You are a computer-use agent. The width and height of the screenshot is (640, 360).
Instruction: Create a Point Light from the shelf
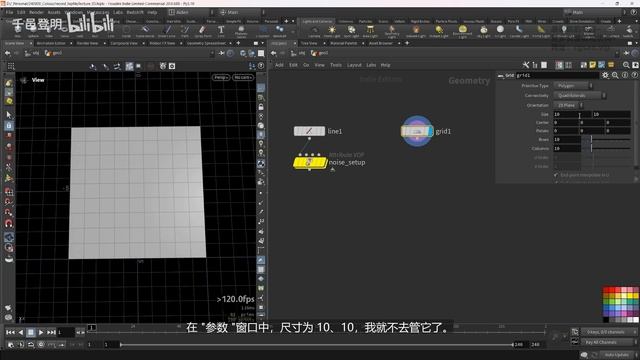[x=332, y=31]
